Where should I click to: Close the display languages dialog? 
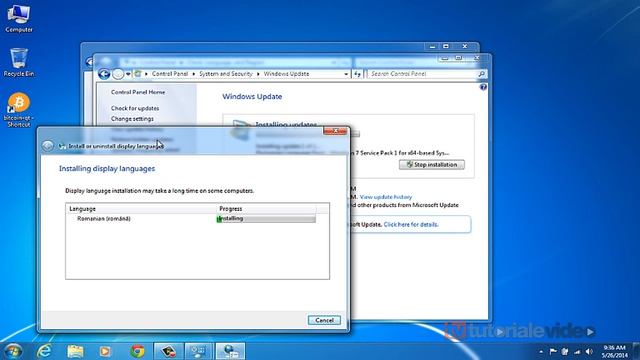point(335,131)
